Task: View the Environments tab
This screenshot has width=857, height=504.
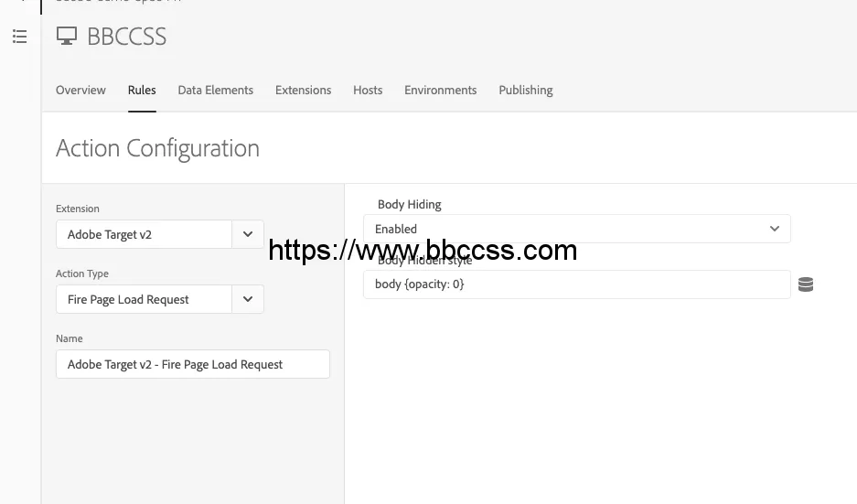Action: point(441,91)
